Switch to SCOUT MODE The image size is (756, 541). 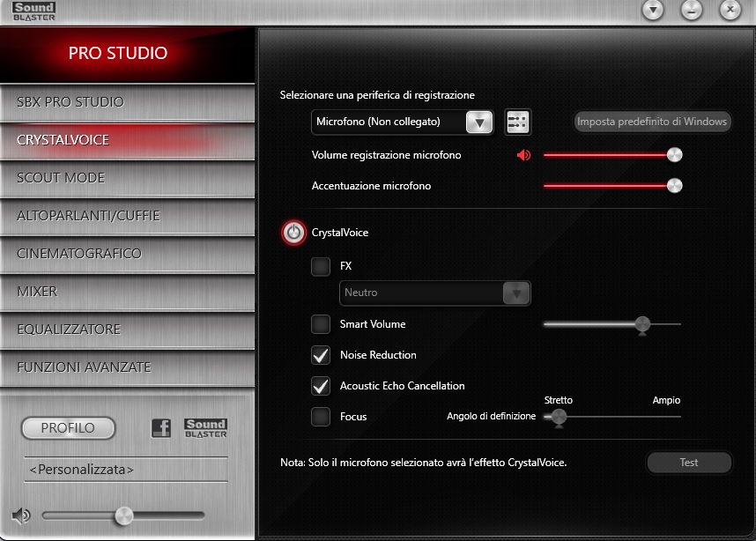coord(127,178)
